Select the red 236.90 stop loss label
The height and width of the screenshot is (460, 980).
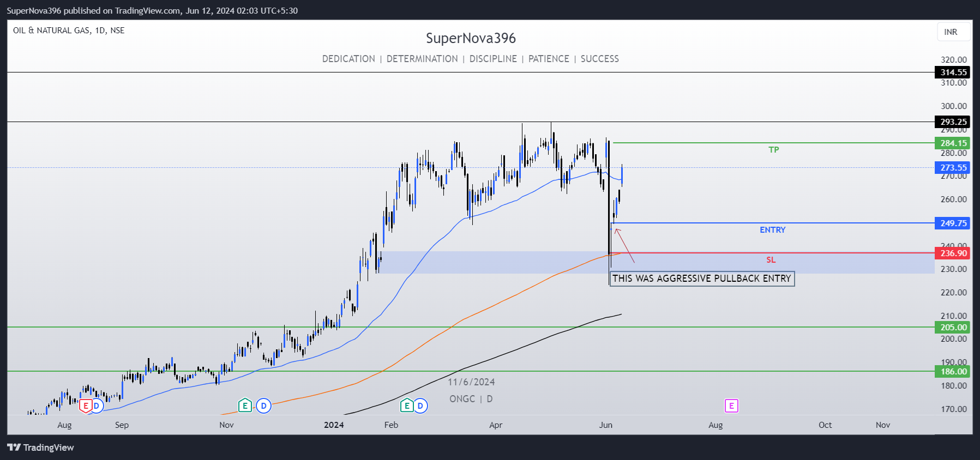coord(953,253)
